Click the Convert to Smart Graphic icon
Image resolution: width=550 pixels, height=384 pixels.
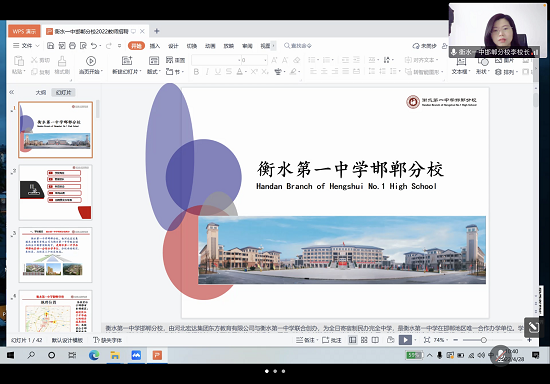coord(408,72)
